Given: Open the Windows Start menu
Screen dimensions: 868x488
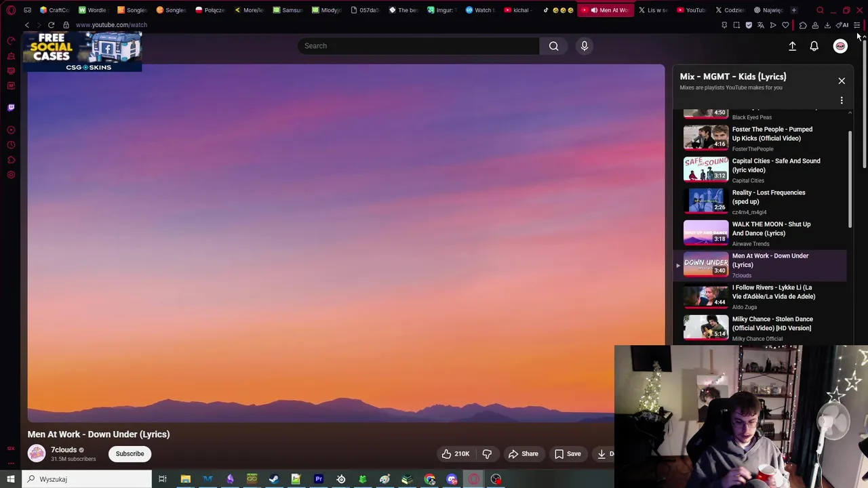Looking at the screenshot, I should pyautogui.click(x=11, y=479).
